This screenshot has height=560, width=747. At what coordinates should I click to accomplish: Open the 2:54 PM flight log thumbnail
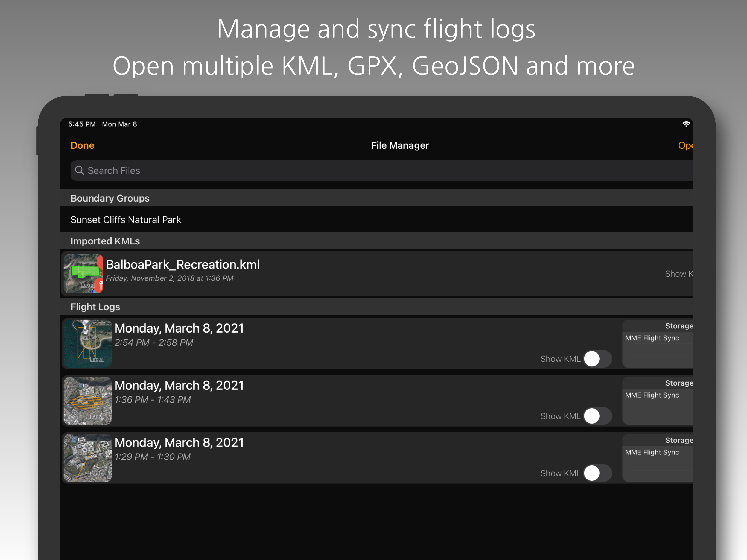click(87, 343)
